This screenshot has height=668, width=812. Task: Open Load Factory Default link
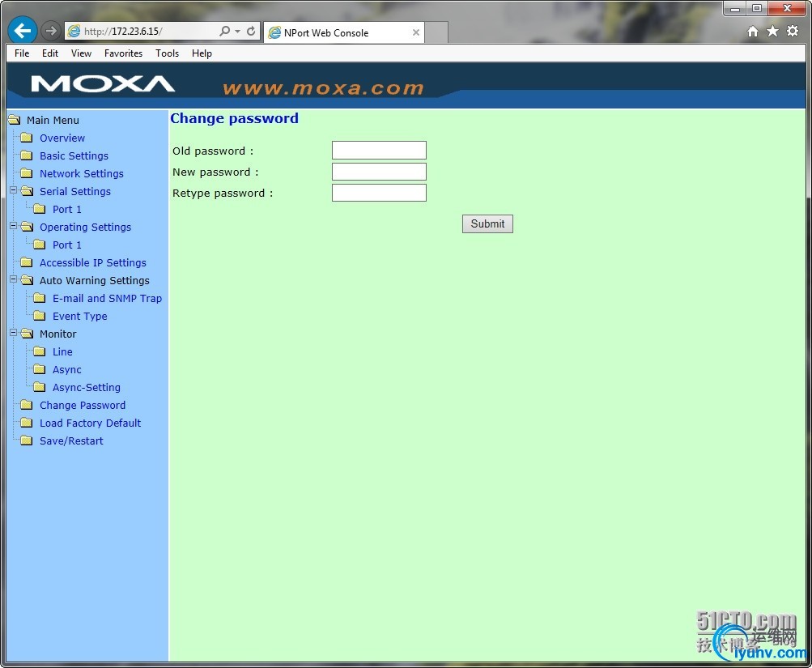(90, 423)
